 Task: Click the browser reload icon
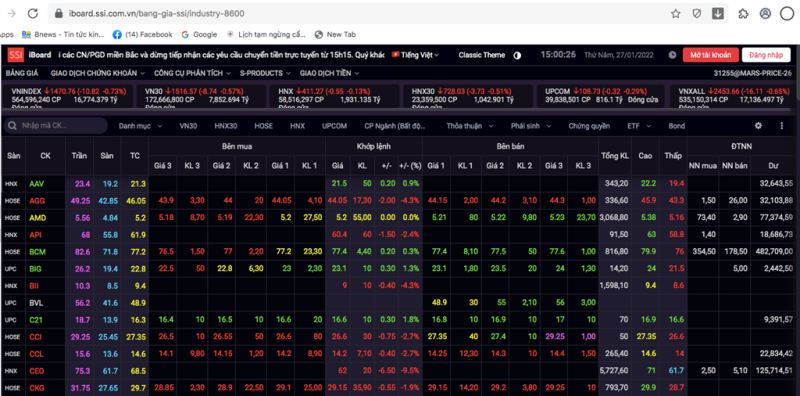click(x=33, y=14)
